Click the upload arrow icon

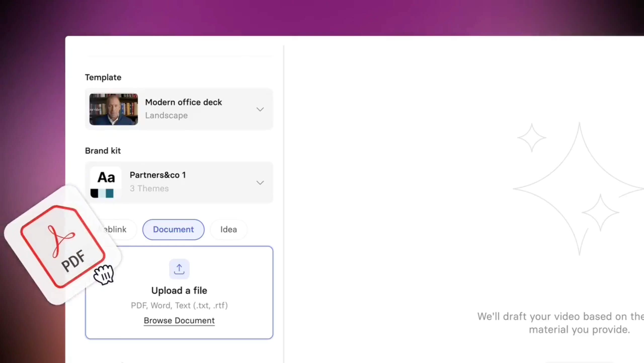coord(179,269)
